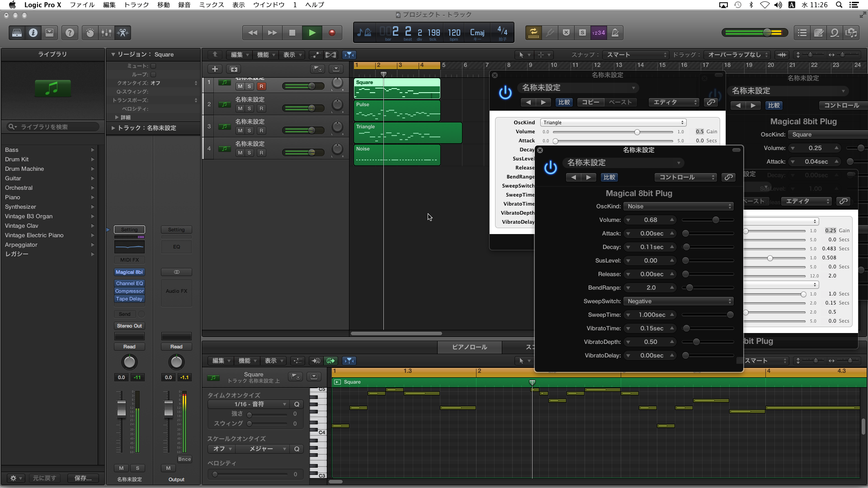The width and height of the screenshot is (868, 488).
Task: Toggle Flex view icon in tracks toolbar
Action: (330, 55)
